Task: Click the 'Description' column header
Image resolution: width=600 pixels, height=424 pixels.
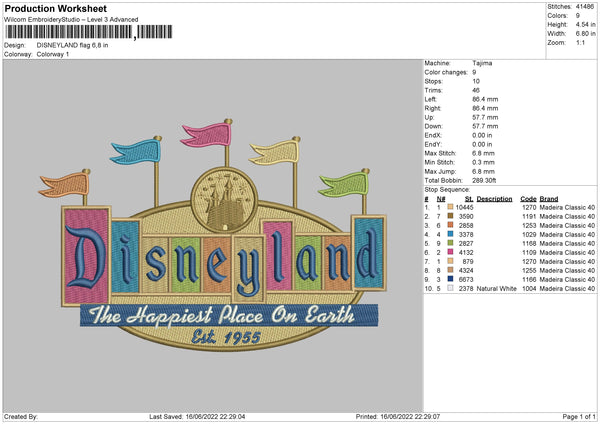Action: [494, 199]
